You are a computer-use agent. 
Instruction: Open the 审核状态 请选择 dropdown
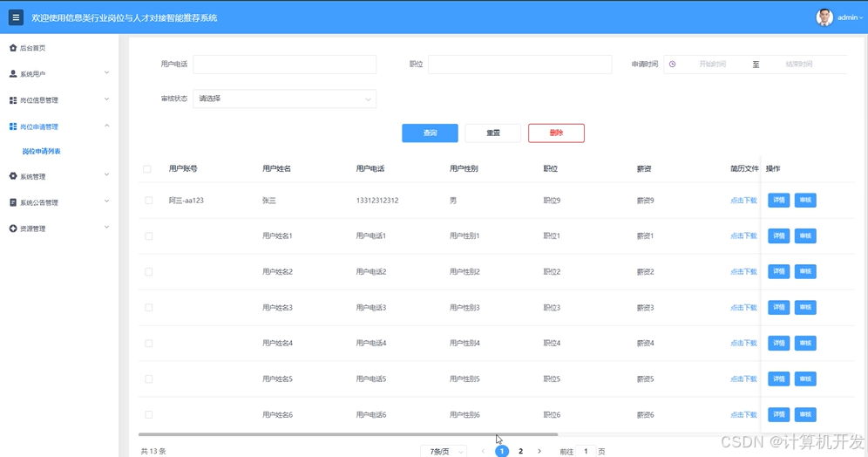pyautogui.click(x=284, y=99)
